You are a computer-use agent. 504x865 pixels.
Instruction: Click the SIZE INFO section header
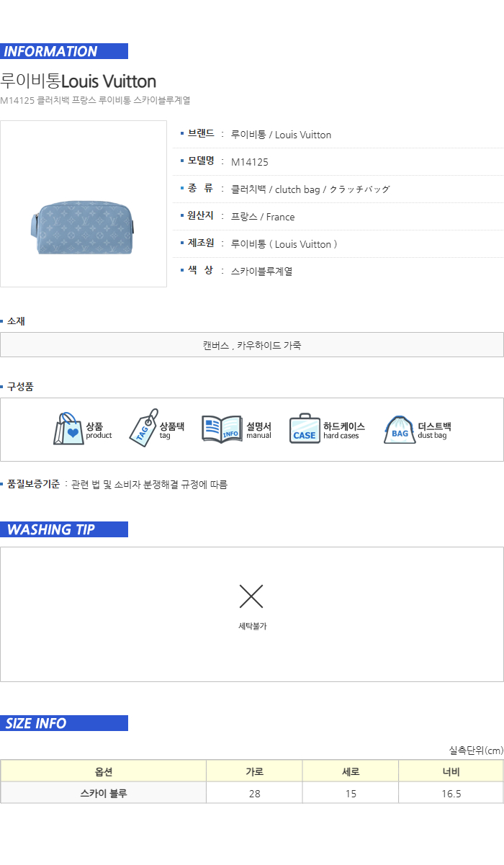point(64,723)
